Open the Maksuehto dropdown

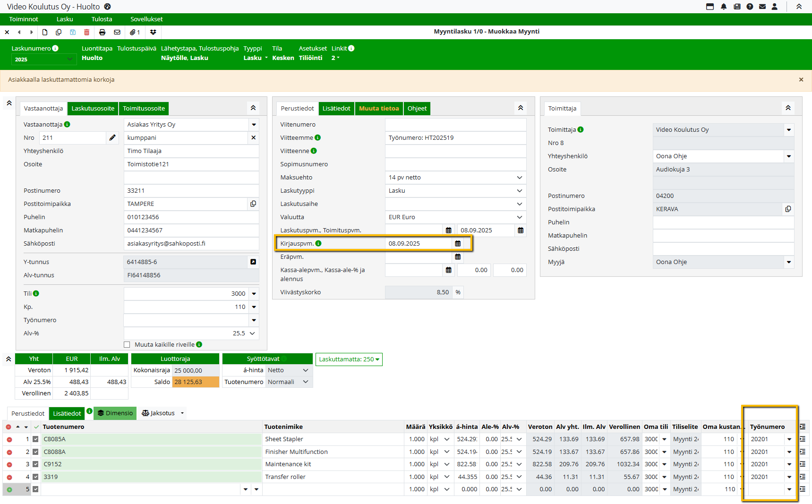click(x=455, y=178)
